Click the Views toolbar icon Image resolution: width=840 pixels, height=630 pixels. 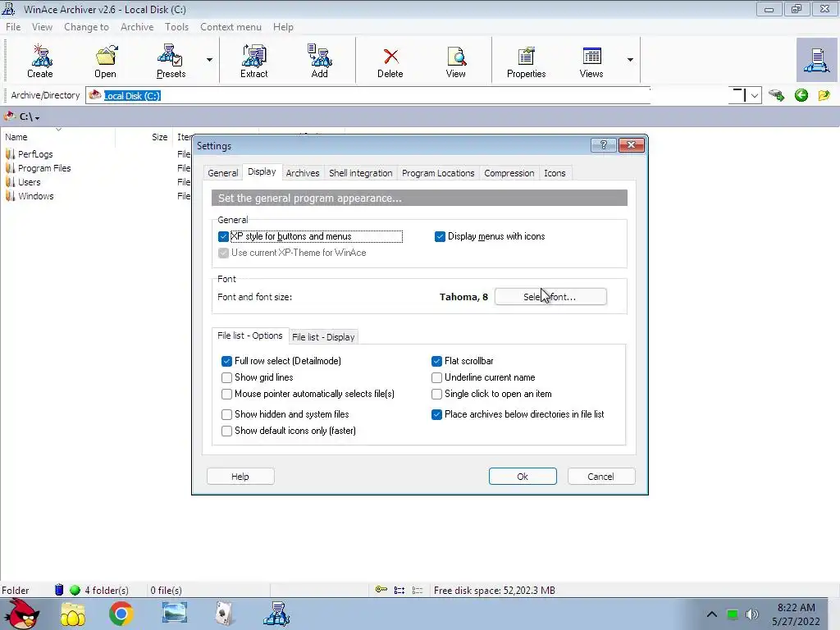(591, 61)
